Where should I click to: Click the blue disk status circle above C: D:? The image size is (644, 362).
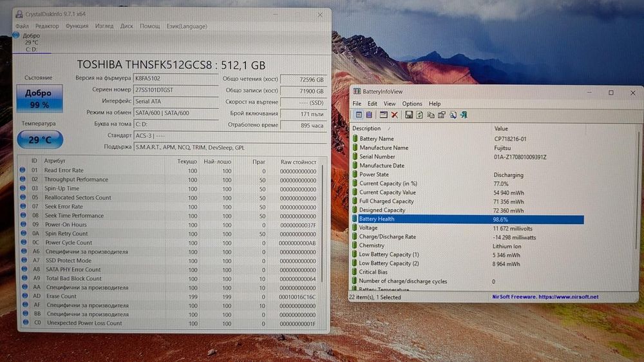16,35
